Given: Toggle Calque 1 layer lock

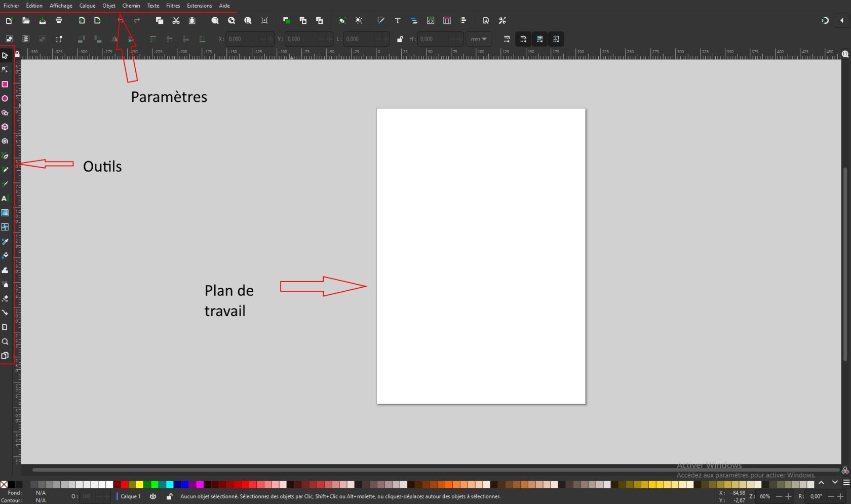Looking at the screenshot, I should [169, 496].
